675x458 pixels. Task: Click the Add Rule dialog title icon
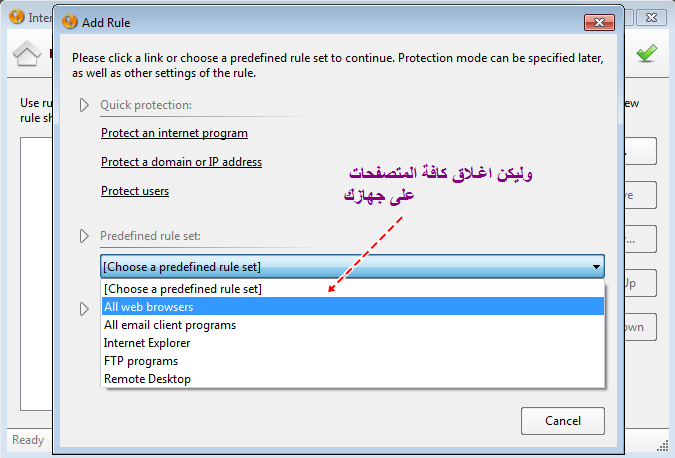pyautogui.click(x=70, y=22)
